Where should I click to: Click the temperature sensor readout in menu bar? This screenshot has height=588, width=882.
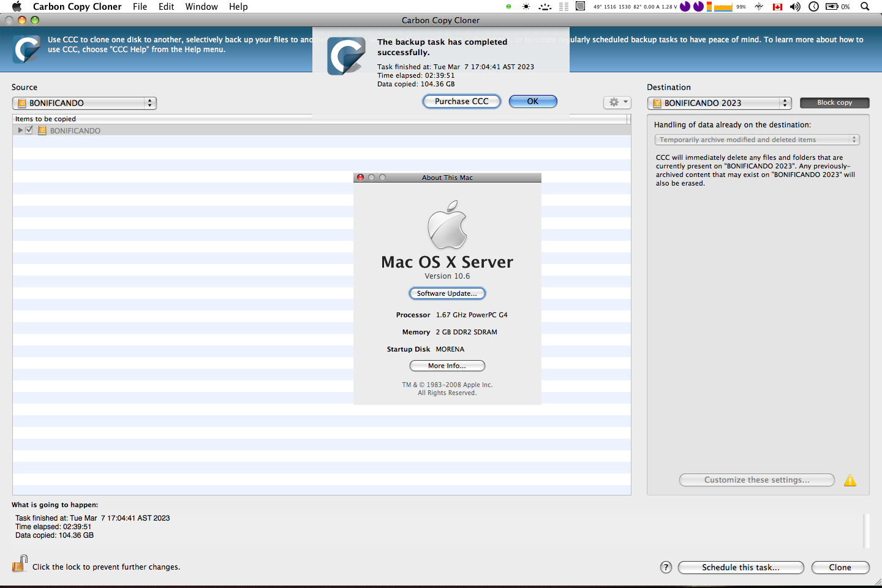coord(635,7)
